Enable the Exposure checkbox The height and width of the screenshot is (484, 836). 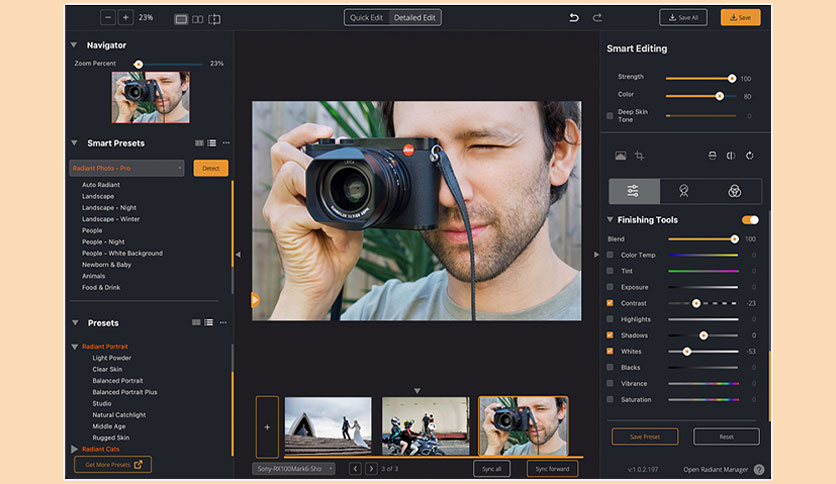pyautogui.click(x=610, y=287)
